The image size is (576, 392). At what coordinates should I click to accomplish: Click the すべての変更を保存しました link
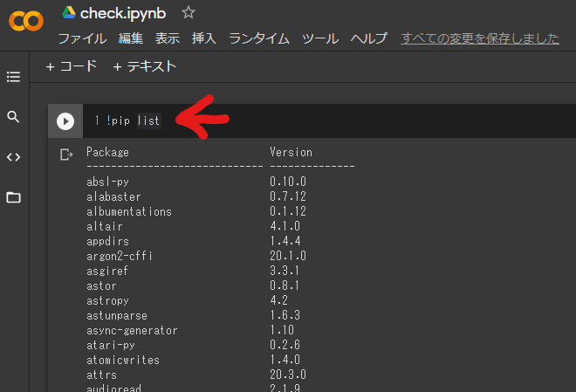click(480, 38)
